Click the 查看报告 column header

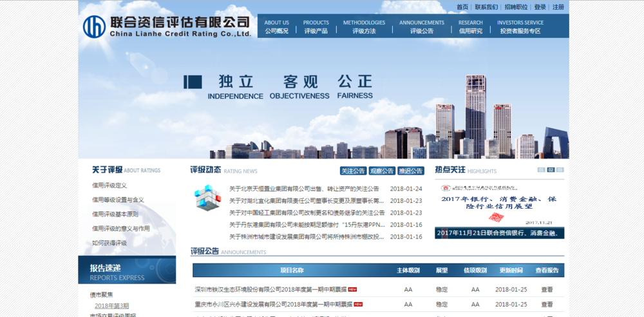click(x=547, y=271)
